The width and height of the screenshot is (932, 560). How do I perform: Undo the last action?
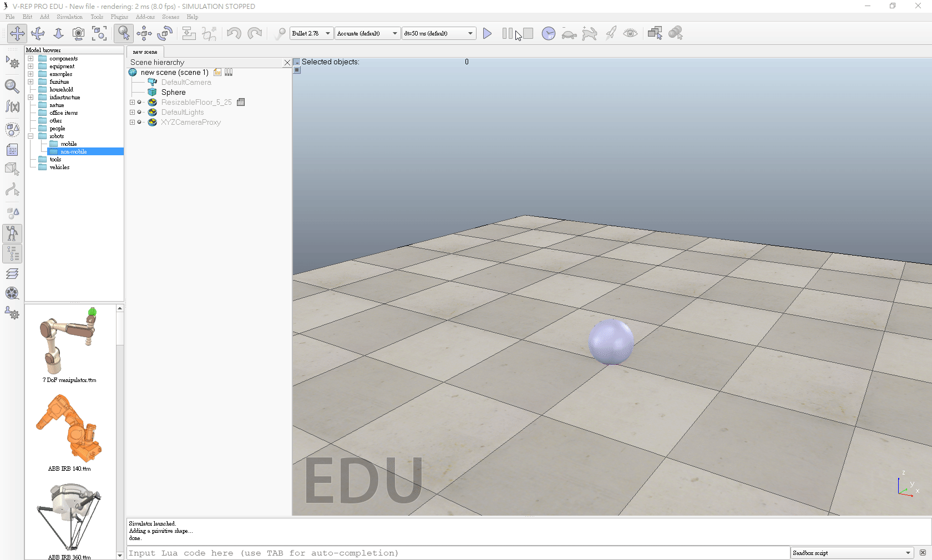coord(234,33)
